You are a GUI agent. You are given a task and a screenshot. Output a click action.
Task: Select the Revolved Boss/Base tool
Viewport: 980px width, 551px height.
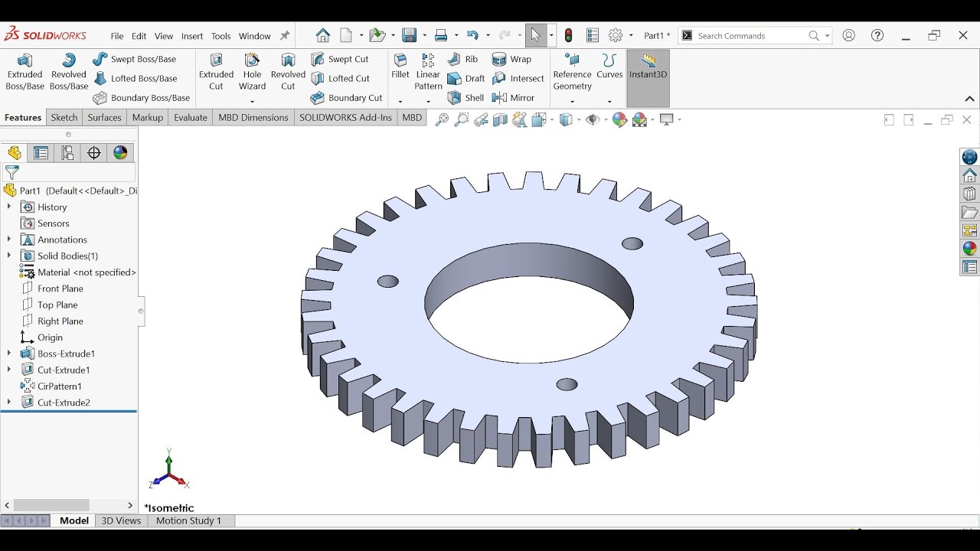[x=69, y=72]
